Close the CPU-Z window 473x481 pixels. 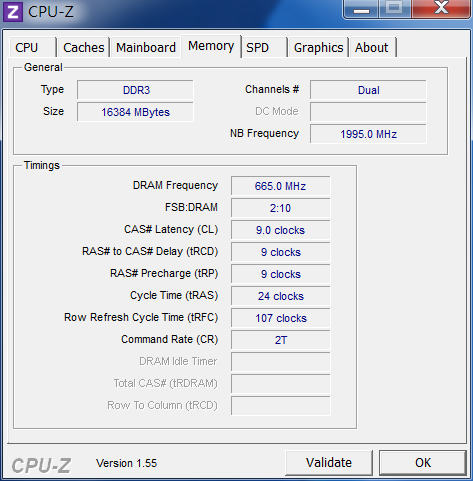(x=441, y=9)
